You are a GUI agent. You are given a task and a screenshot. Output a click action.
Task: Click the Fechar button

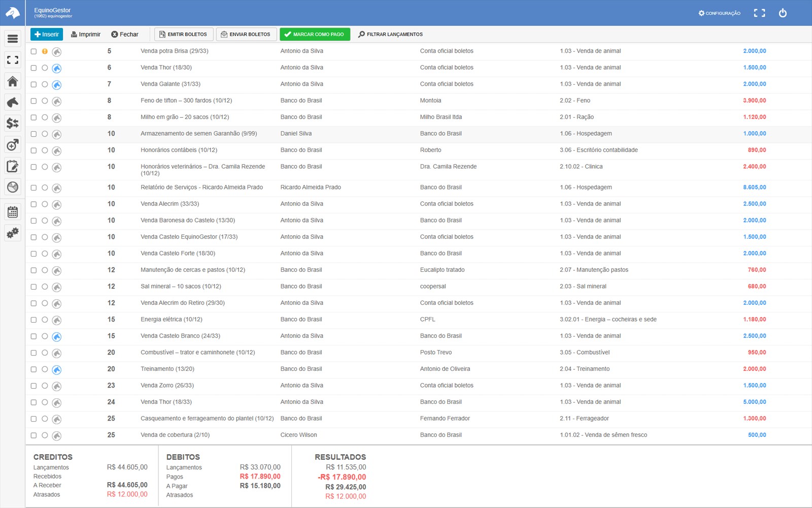tap(125, 35)
